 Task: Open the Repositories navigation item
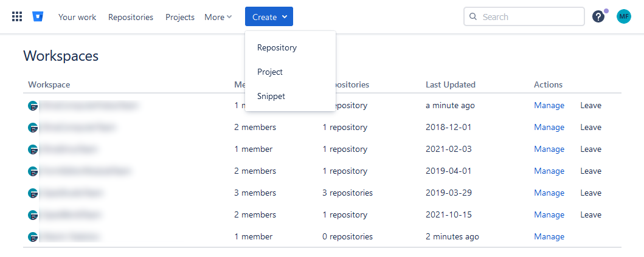coord(131,17)
